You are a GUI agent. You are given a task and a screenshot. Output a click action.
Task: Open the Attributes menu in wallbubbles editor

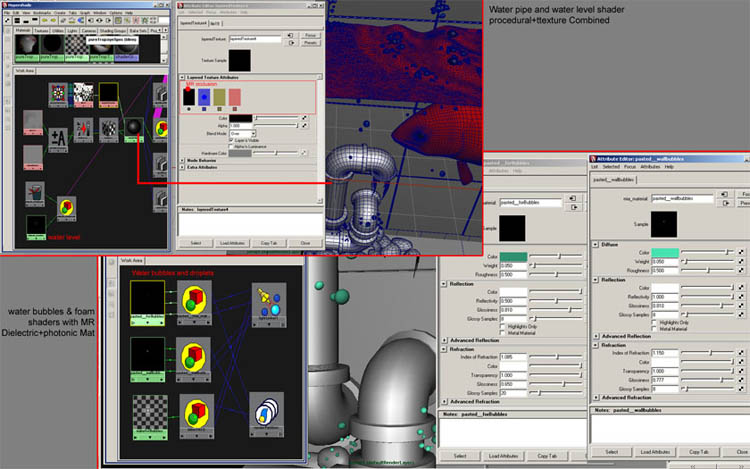pyautogui.click(x=650, y=167)
